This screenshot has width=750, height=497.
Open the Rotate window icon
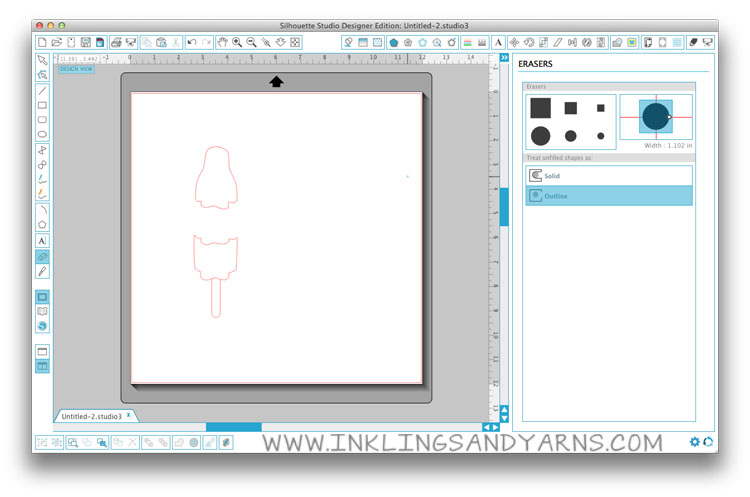[x=529, y=42]
